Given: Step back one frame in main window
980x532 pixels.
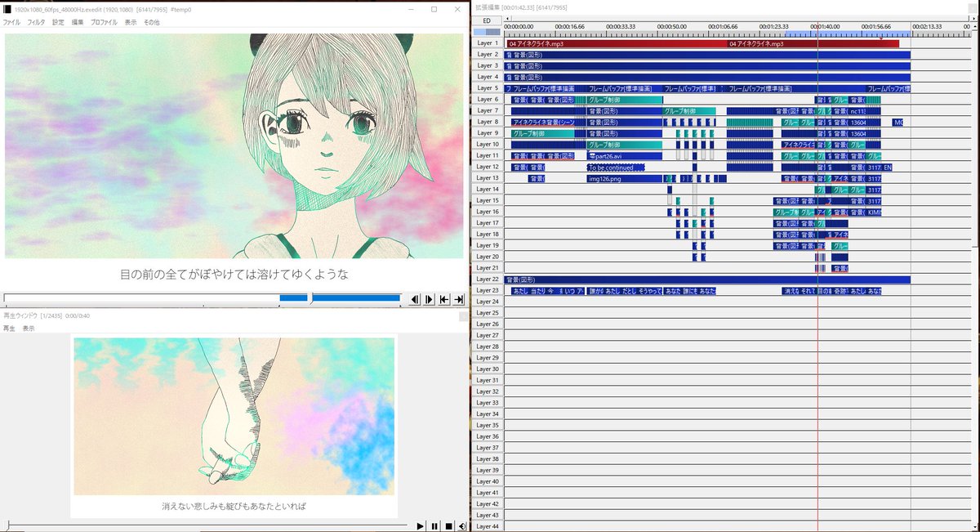Looking at the screenshot, I should tap(415, 299).
